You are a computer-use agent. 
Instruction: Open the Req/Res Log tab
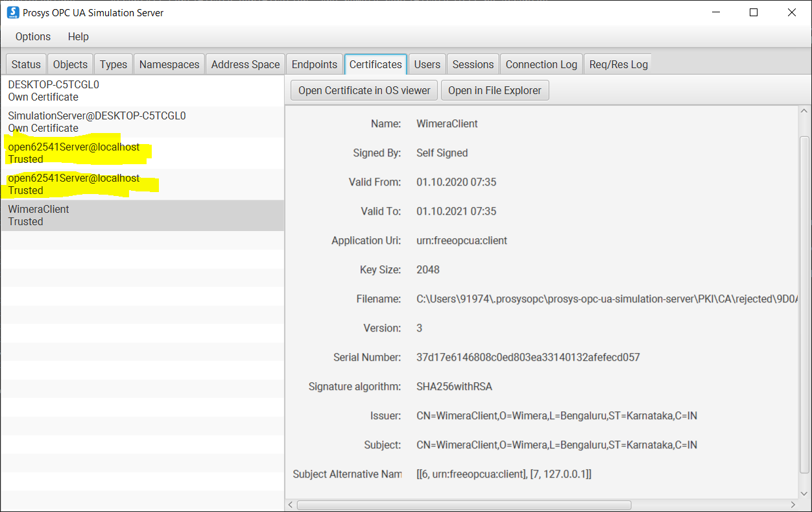[617, 64]
